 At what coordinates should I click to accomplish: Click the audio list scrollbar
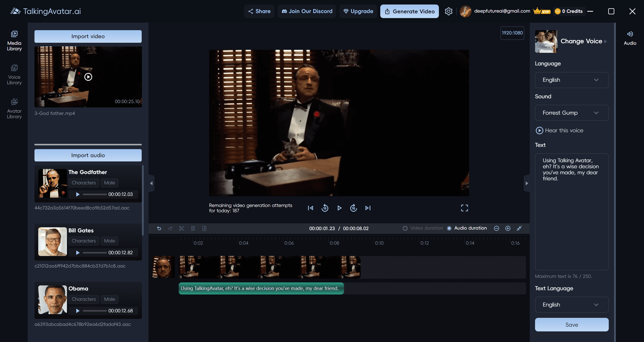[x=143, y=200]
